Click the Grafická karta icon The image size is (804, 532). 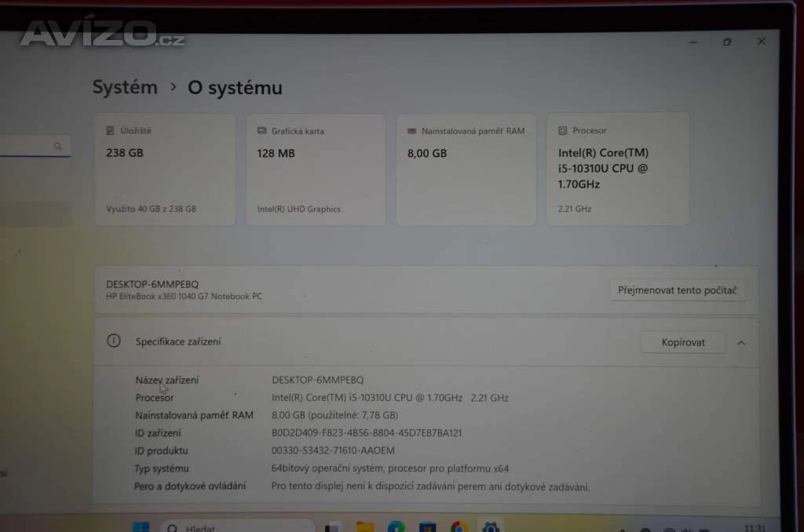click(x=261, y=131)
